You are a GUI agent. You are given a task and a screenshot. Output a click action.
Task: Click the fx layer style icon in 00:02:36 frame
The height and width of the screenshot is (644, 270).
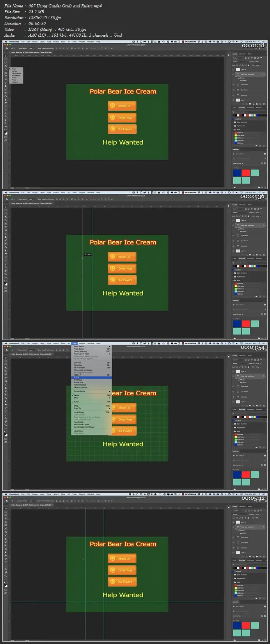pyautogui.click(x=247, y=255)
